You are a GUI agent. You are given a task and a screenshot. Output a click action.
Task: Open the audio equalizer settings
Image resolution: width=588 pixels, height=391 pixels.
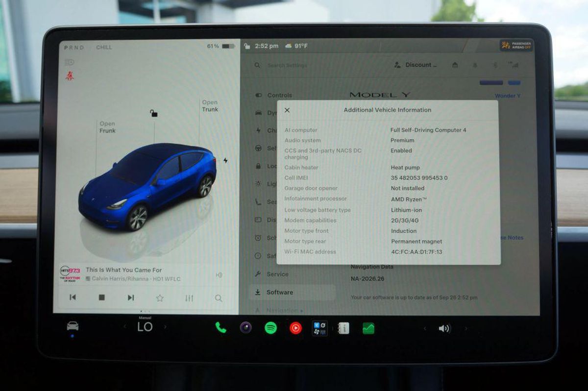tap(189, 298)
